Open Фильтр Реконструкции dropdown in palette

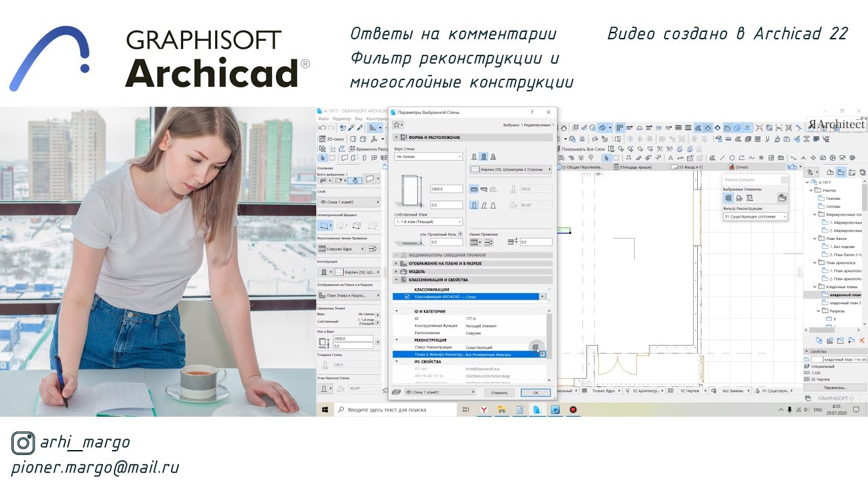pos(755,217)
